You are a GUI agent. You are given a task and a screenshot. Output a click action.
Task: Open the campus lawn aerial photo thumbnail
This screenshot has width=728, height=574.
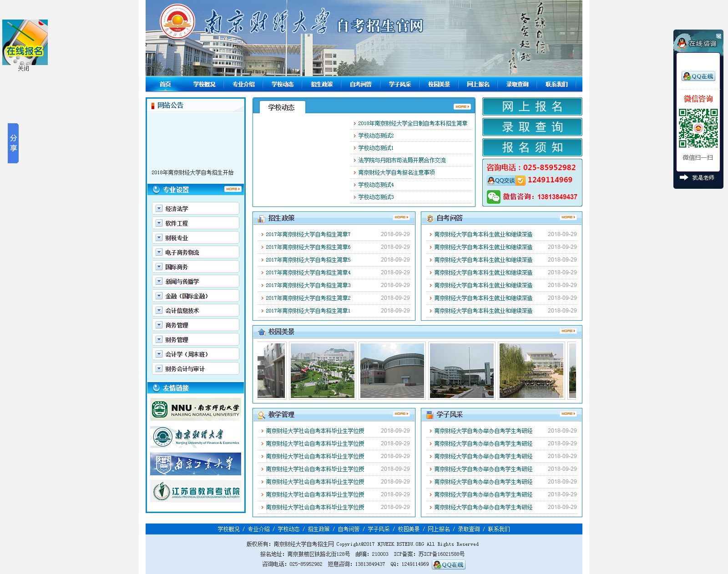coord(323,371)
